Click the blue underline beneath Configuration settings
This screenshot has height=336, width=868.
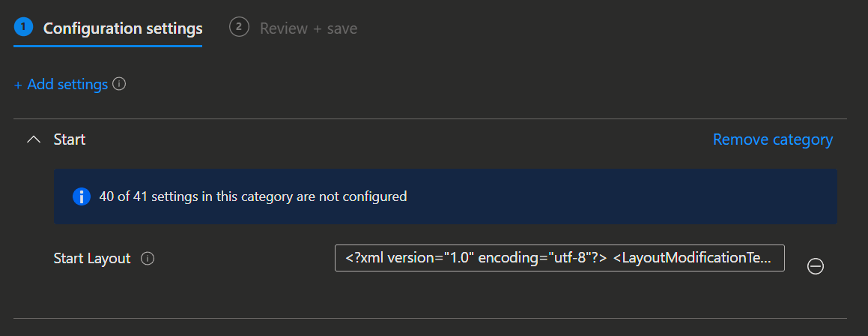[x=108, y=46]
